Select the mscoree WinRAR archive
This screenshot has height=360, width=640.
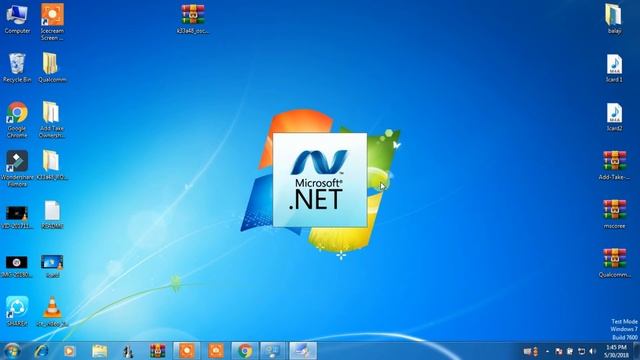coord(614,215)
